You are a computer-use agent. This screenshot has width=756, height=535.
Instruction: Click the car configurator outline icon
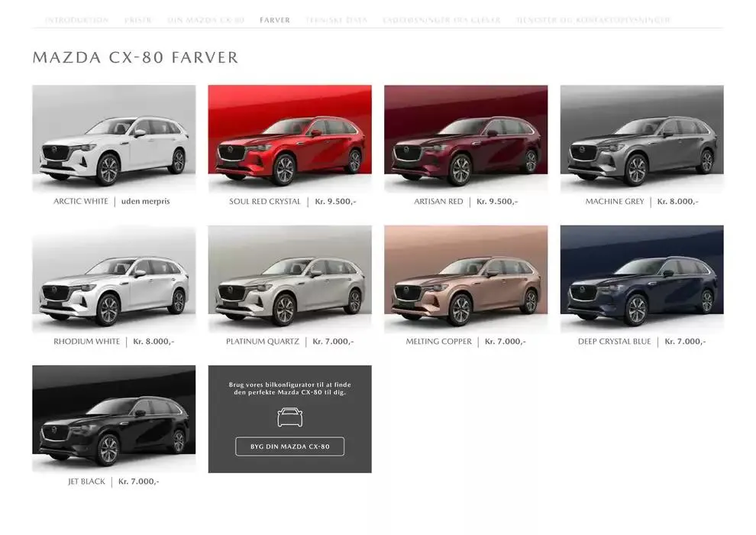click(x=290, y=417)
